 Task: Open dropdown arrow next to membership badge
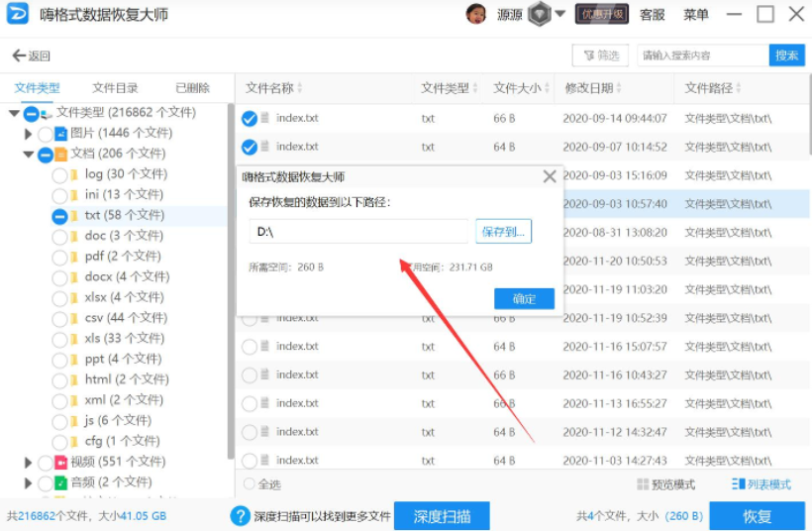pyautogui.click(x=559, y=14)
